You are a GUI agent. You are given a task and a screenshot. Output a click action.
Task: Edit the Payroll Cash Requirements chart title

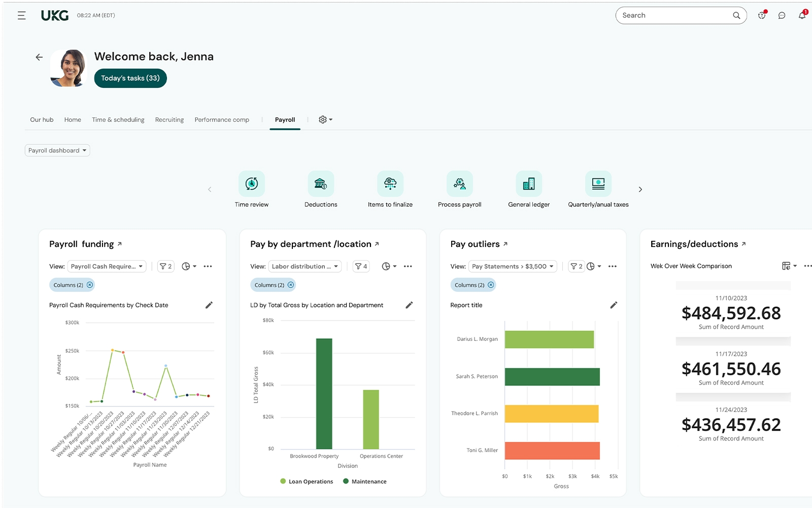click(x=209, y=305)
